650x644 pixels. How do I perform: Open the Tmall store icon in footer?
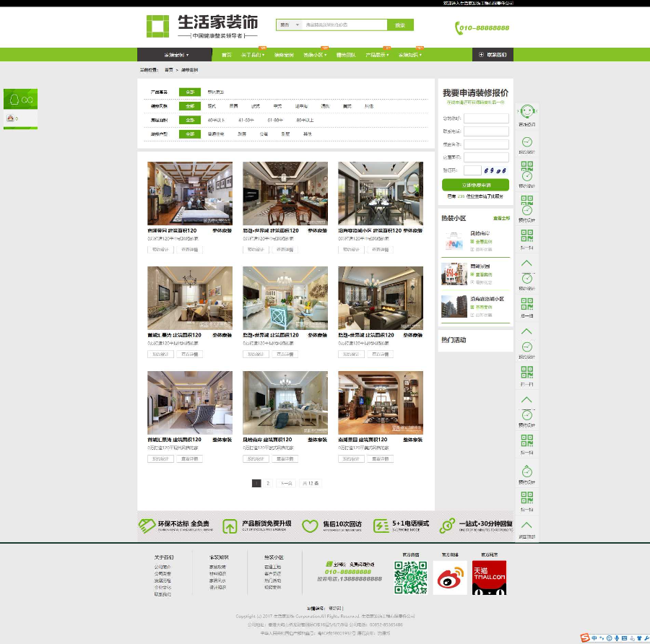(489, 578)
